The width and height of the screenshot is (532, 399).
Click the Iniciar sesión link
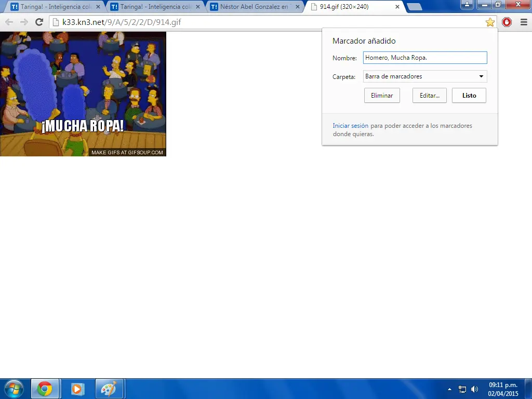tap(351, 126)
